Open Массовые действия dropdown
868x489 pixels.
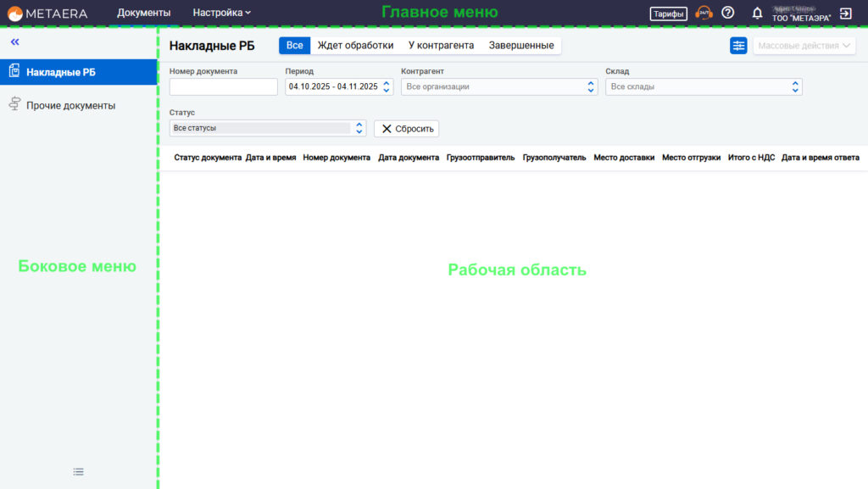tap(804, 46)
